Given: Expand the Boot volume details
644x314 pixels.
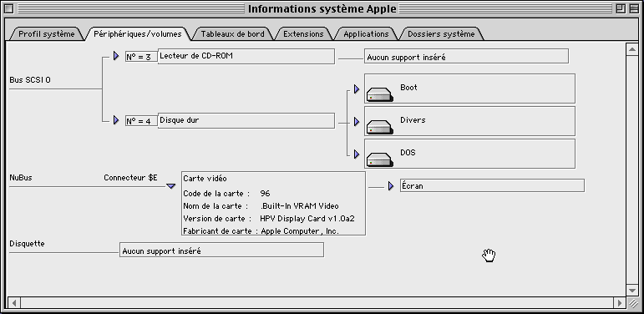Looking at the screenshot, I should pyautogui.click(x=356, y=89).
